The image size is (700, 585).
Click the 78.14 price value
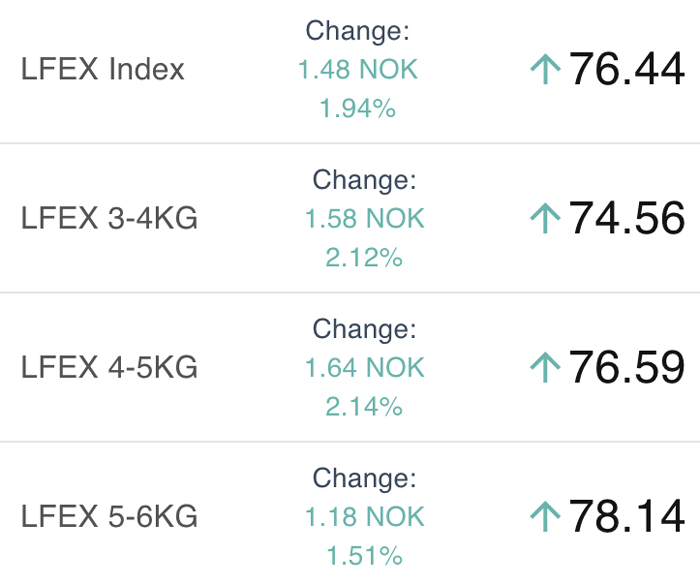click(627, 516)
